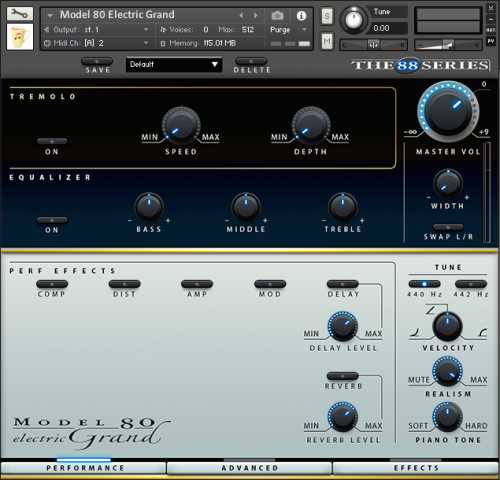The height and width of the screenshot is (480, 500).
Task: Click the REALISM knob
Action: pyautogui.click(x=447, y=371)
